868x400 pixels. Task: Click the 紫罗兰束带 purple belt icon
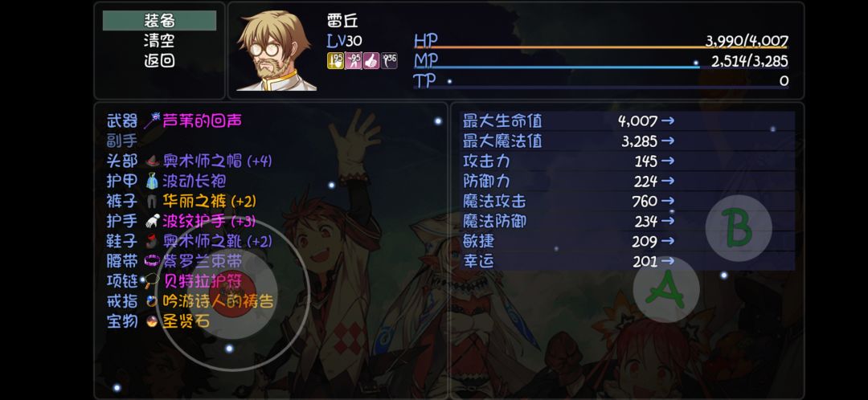click(x=152, y=260)
